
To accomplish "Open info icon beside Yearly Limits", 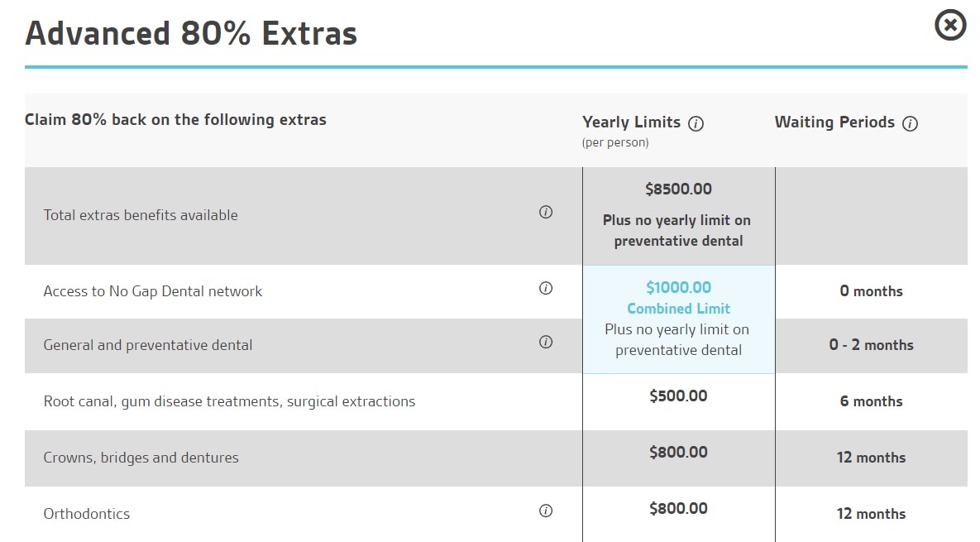I will click(x=696, y=124).
